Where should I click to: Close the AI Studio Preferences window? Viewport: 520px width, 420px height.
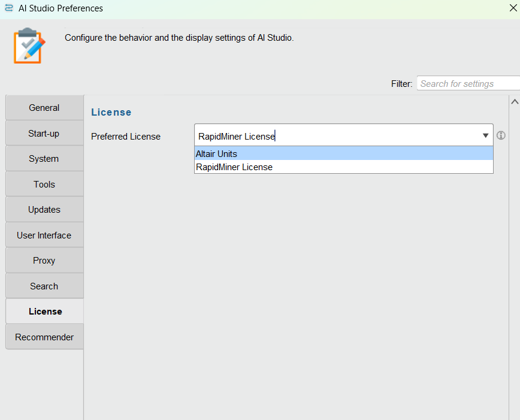click(x=513, y=8)
